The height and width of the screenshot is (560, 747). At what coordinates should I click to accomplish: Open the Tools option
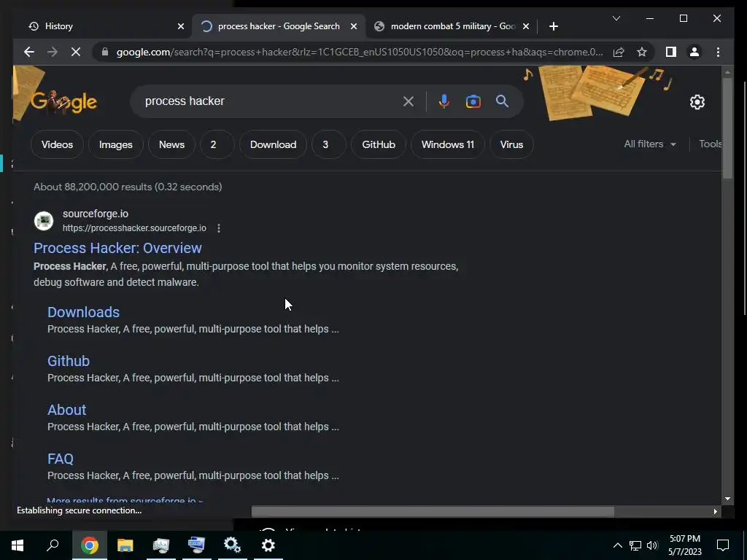pyautogui.click(x=710, y=144)
